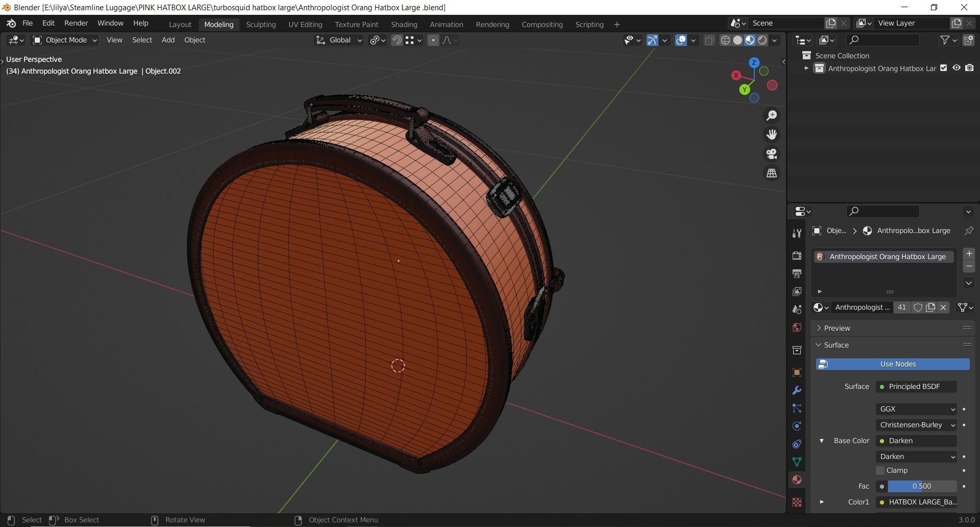980x527 pixels.
Task: Switch perspective/orthographic with the grid gizmo
Action: [772, 173]
